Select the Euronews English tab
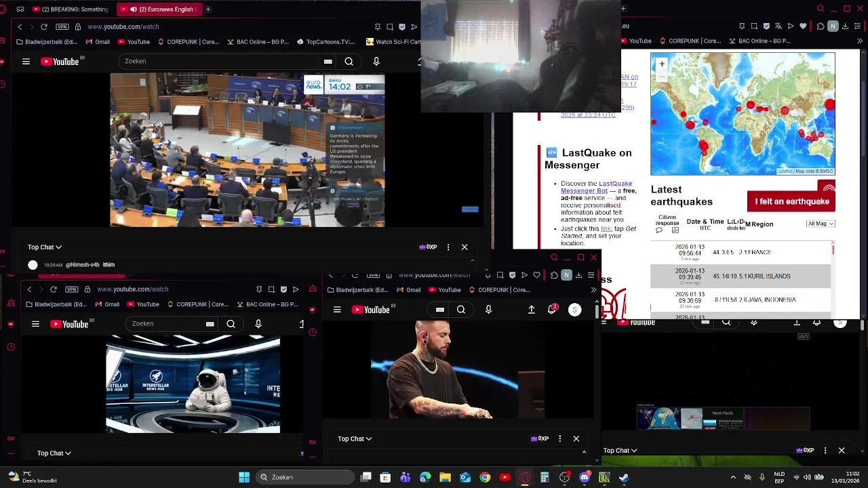 (161, 9)
